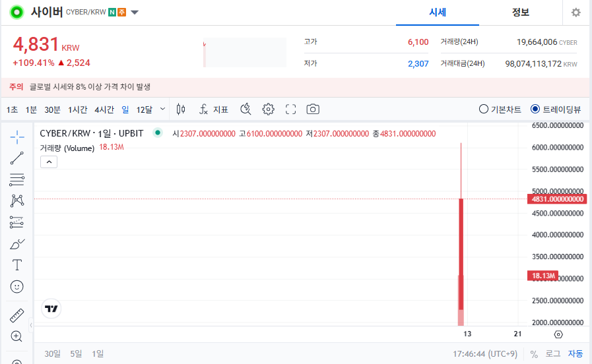Expand the more timeframes chevron
Image resolution: width=592 pixels, height=364 pixels.
click(162, 109)
